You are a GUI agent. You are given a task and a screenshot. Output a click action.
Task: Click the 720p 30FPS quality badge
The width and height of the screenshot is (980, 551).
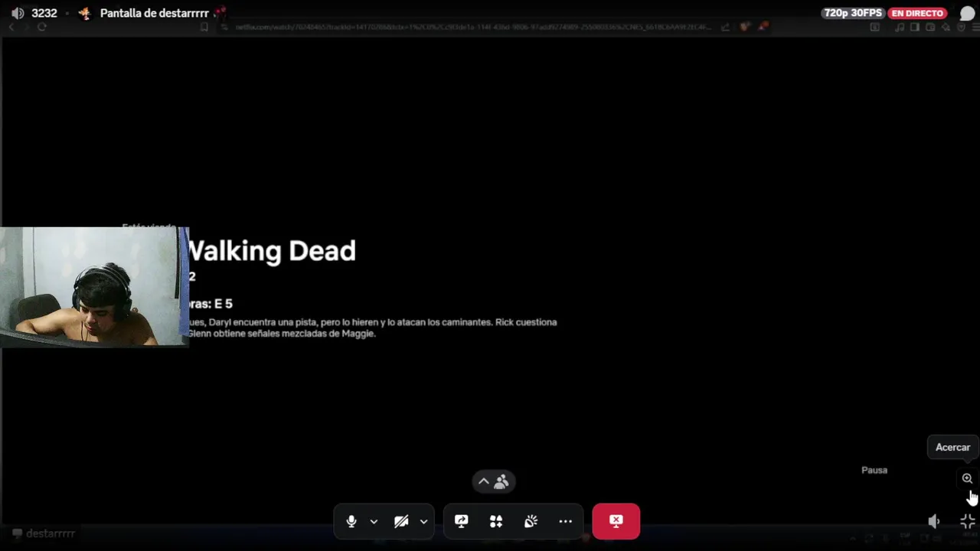(x=853, y=13)
